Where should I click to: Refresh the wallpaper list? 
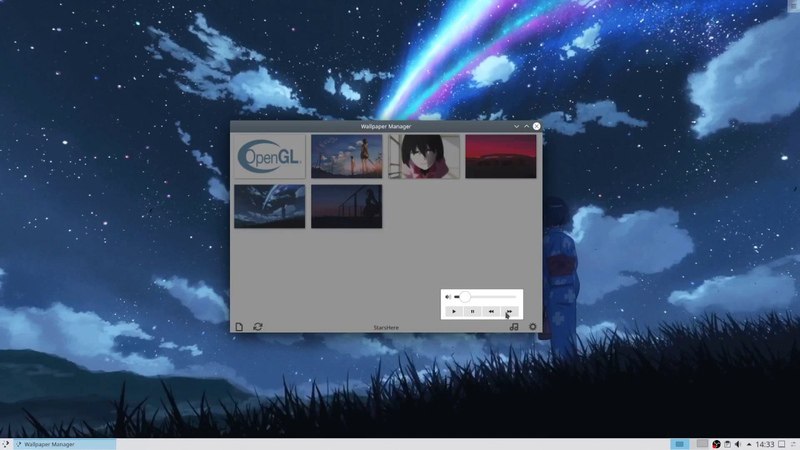click(258, 327)
